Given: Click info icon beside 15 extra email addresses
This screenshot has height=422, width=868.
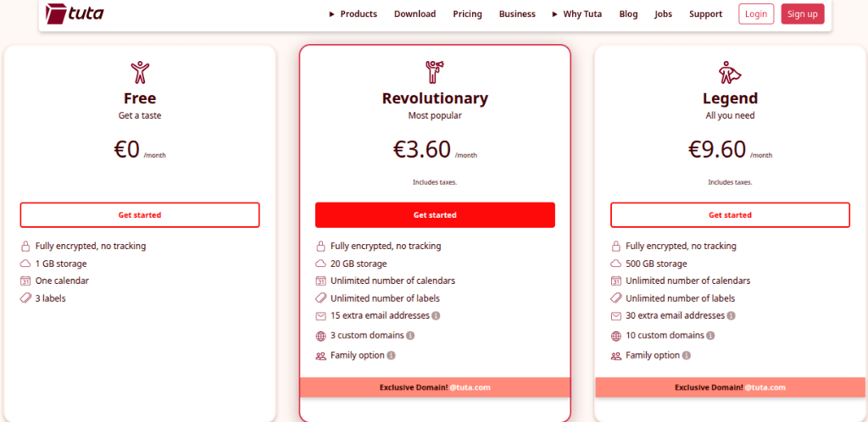Looking at the screenshot, I should pyautogui.click(x=436, y=316).
